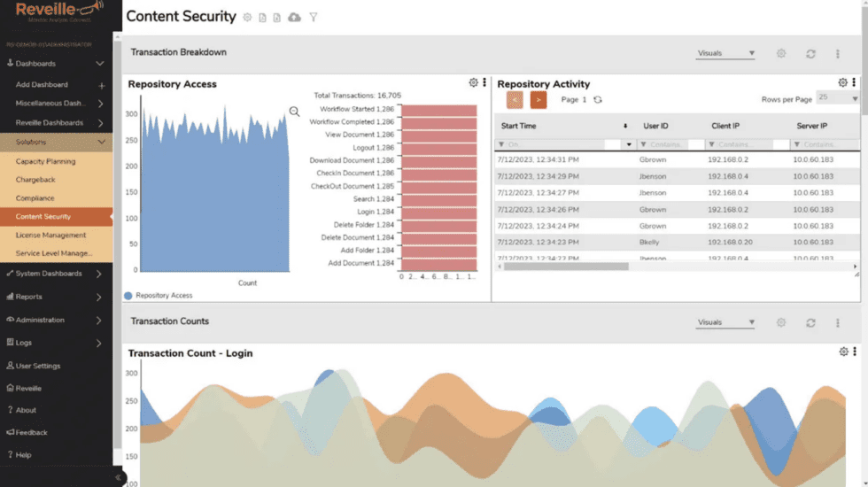Viewport: 868px width, 487px height.
Task: Click the cloud upload icon in title bar
Action: pos(294,18)
